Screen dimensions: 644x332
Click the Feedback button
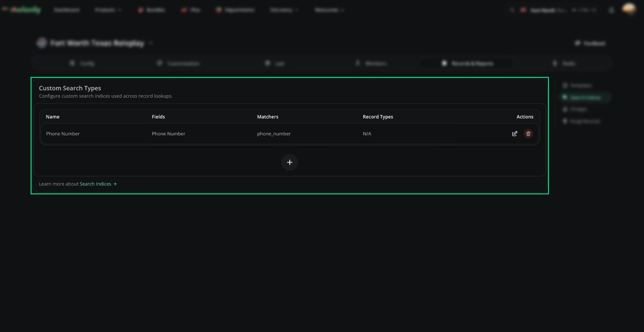coord(590,43)
